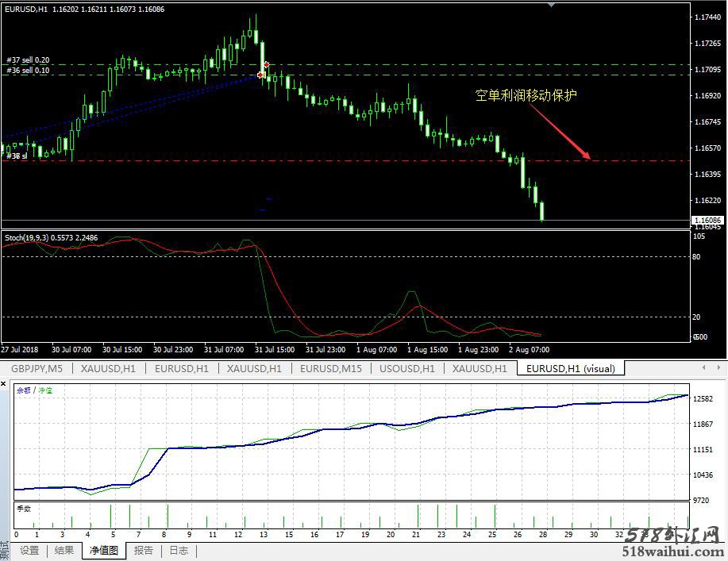Click the red #36 sl stop-loss label
This screenshot has height=561, width=728.
pos(17,156)
